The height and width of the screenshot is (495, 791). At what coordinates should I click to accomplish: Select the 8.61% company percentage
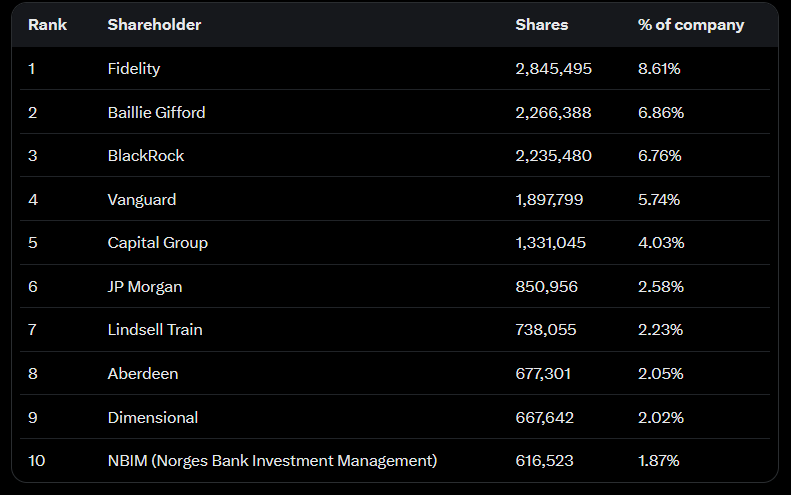click(659, 69)
